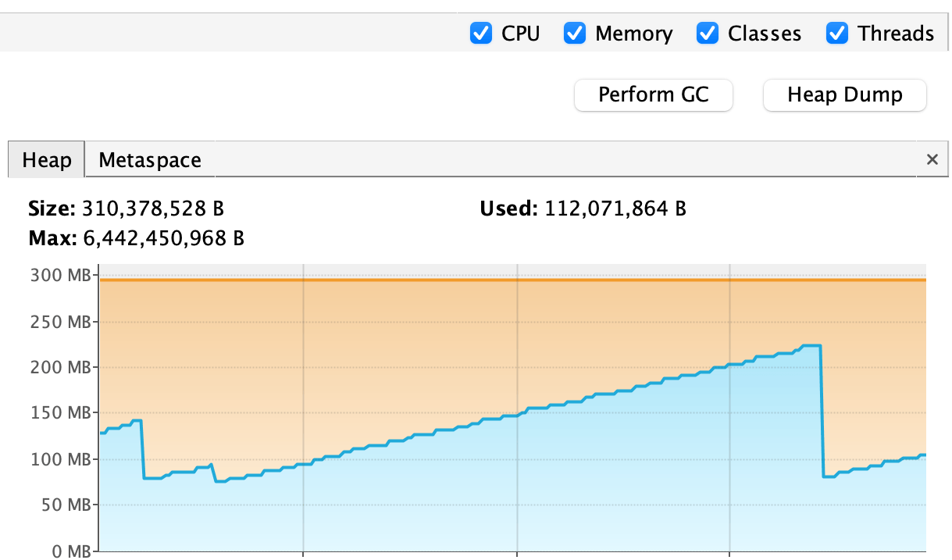This screenshot has height=560, width=952.
Task: Click the Size value 310,378,528 B
Action: [x=153, y=209]
